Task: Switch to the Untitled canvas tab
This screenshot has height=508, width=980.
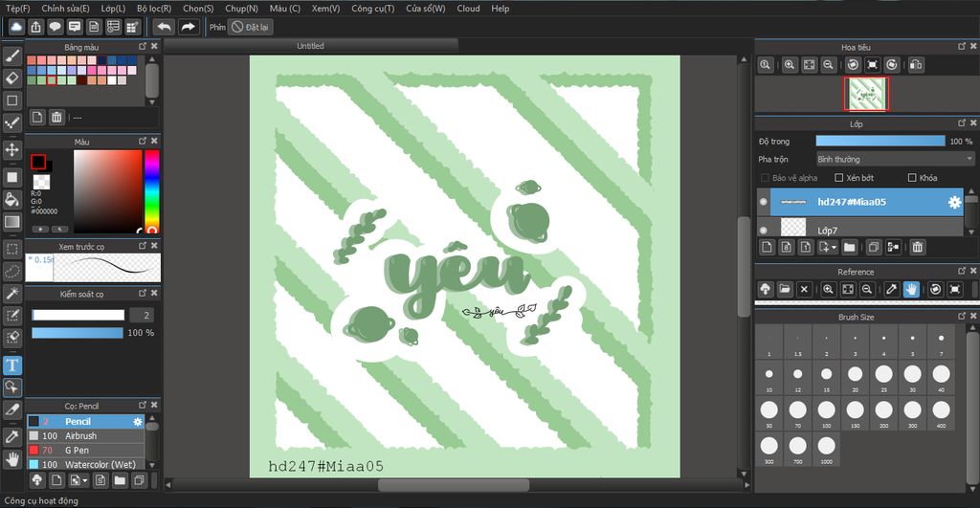Action: click(311, 46)
